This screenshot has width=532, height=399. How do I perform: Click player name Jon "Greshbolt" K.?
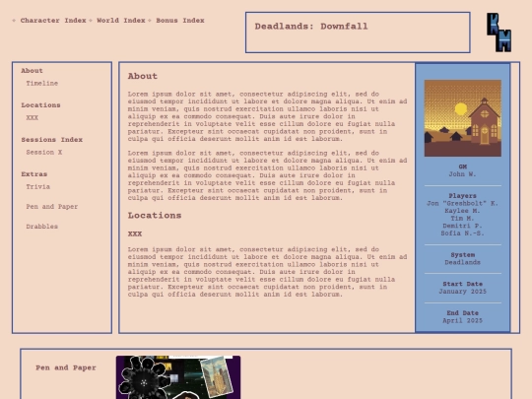pyautogui.click(x=462, y=203)
